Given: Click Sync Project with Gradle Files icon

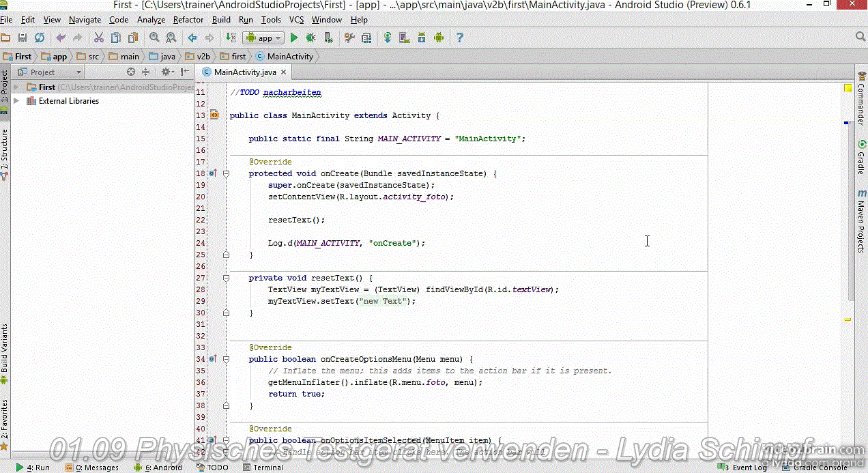Looking at the screenshot, I should (388, 38).
